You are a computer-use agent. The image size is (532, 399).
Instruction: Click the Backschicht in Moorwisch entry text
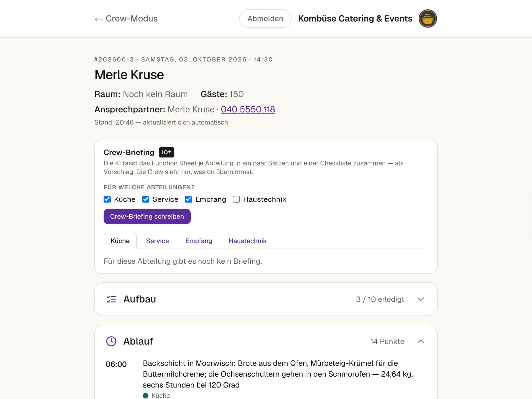278,374
